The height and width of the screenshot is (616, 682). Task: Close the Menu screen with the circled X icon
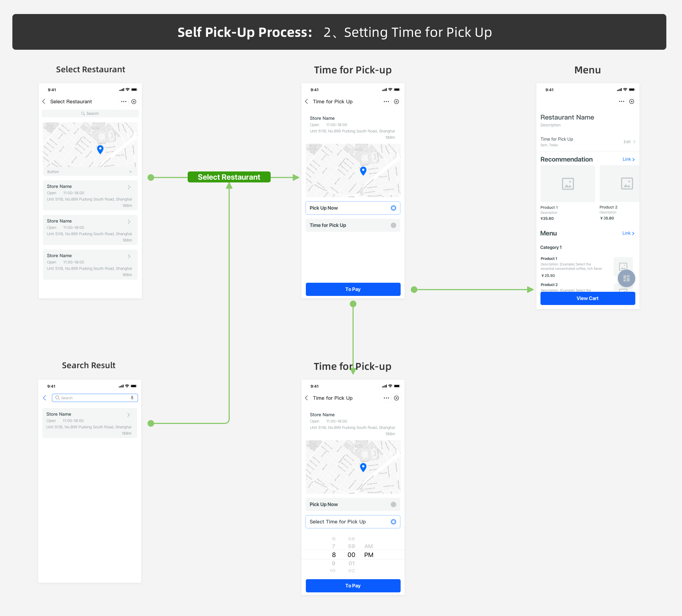pyautogui.click(x=632, y=101)
